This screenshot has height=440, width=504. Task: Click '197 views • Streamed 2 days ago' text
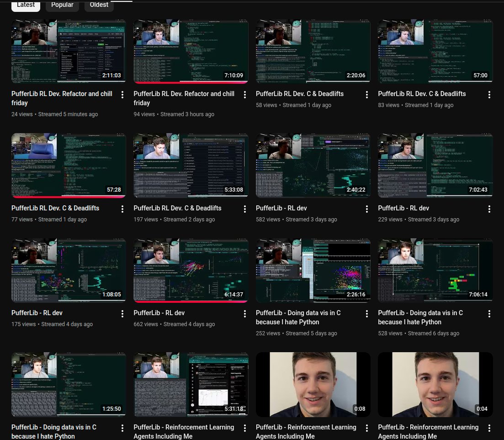click(174, 220)
